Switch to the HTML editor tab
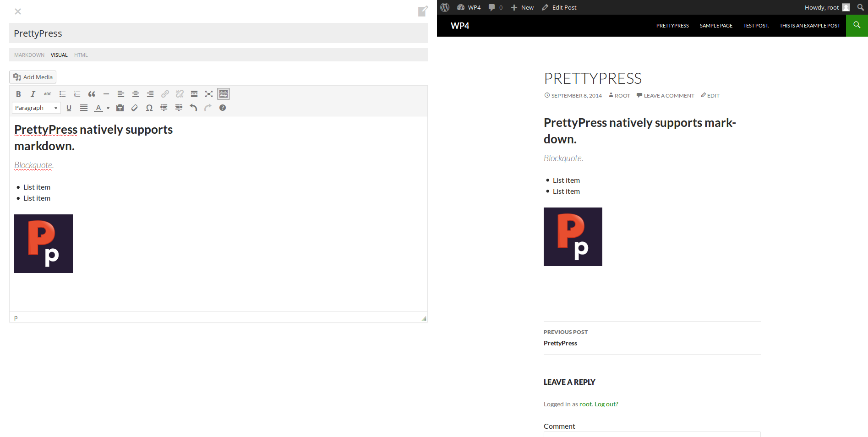This screenshot has height=437, width=868. 81,55
